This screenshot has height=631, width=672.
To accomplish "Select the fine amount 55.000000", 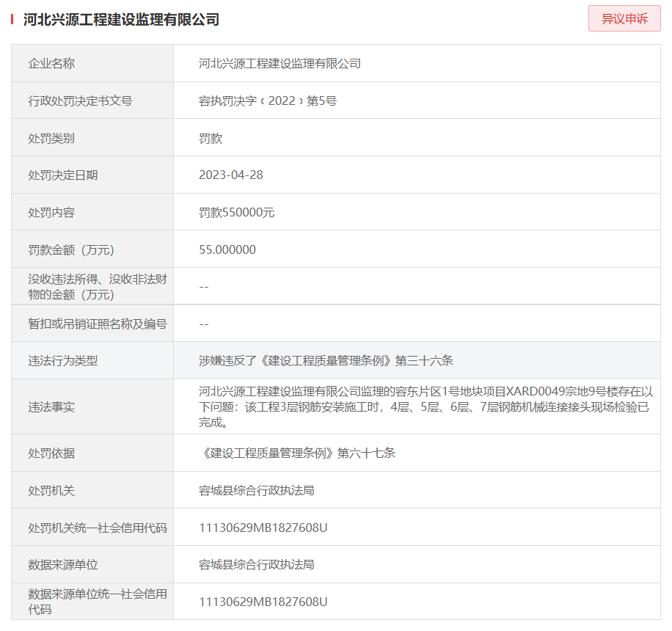I will point(227,249).
